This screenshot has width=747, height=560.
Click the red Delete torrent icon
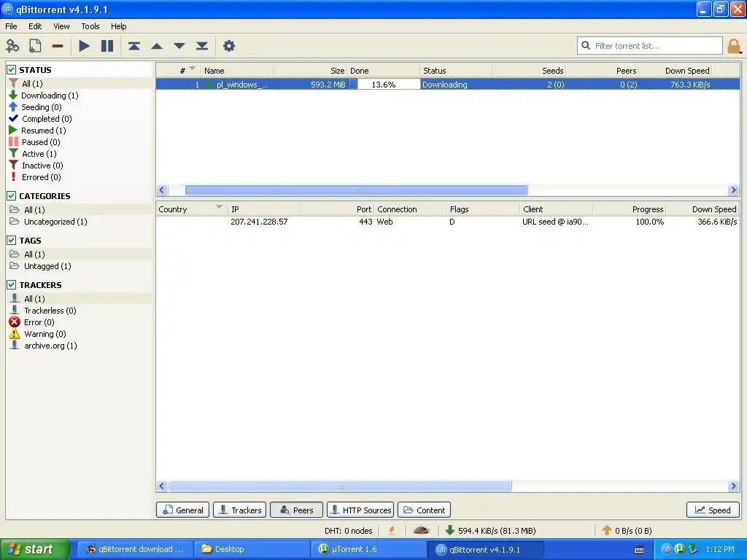58,46
